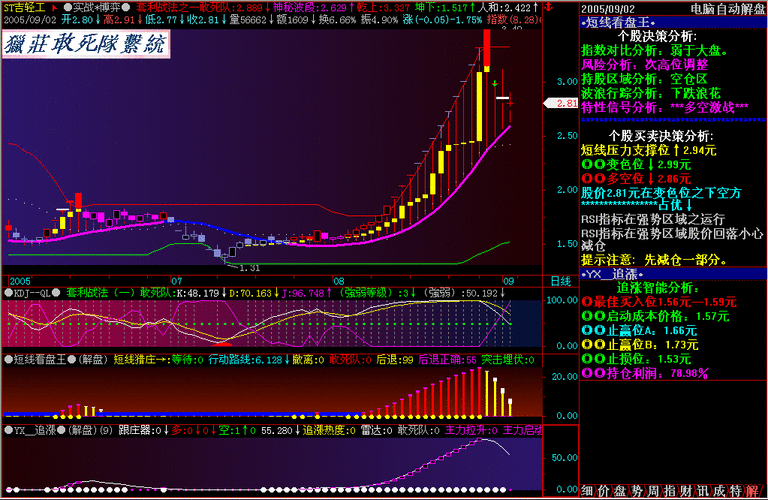The width and height of the screenshot is (768, 500).
Task: Expand the •短线看盘王• panel header
Action: click(618, 22)
